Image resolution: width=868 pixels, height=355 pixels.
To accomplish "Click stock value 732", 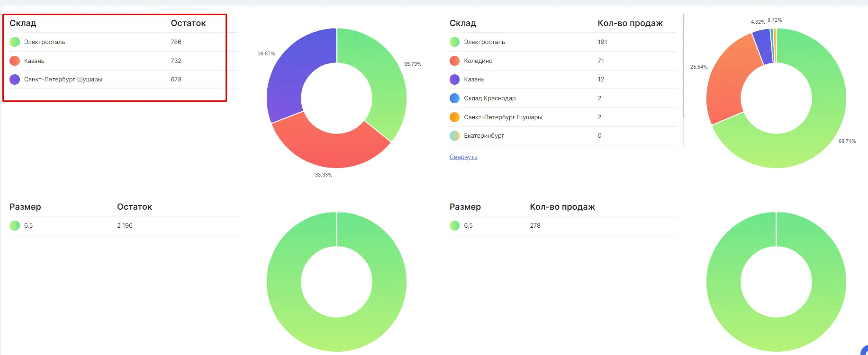I will click(x=176, y=61).
